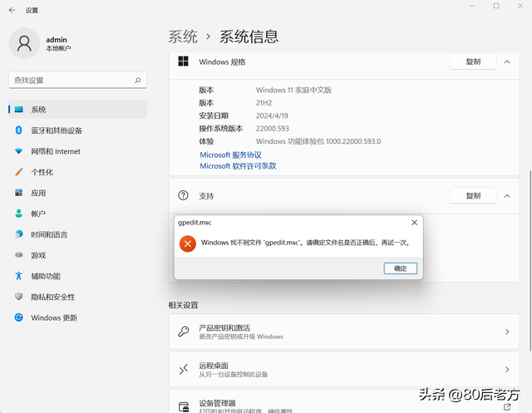Click the 系统 monitor icon in sidebar

(x=19, y=109)
